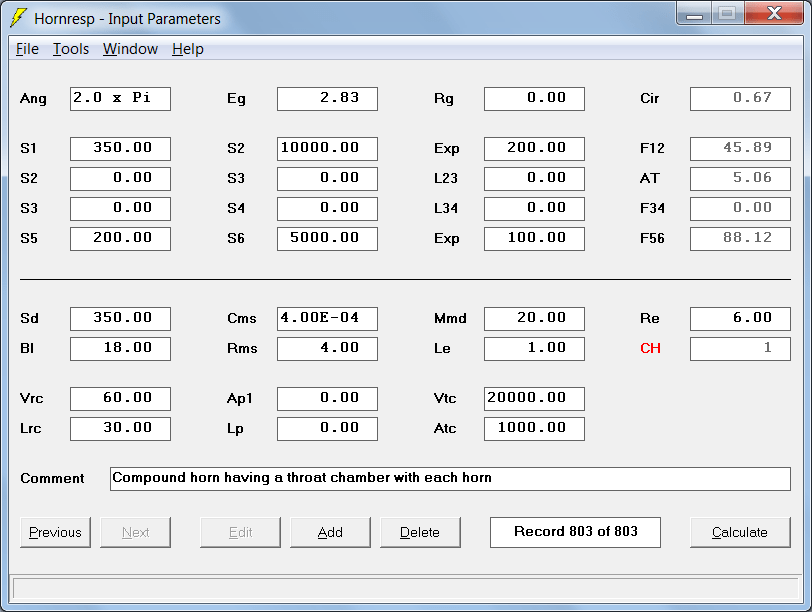Close the Hornresp window
Image resolution: width=812 pixels, height=612 pixels.
pyautogui.click(x=774, y=14)
